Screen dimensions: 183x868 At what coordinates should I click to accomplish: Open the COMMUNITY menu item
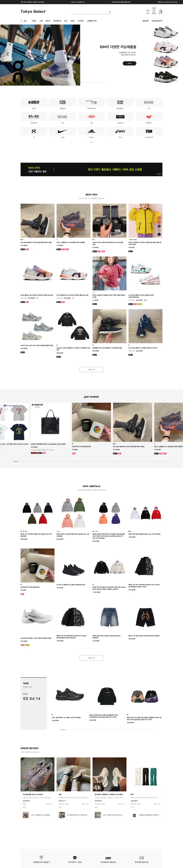click(x=157, y=21)
